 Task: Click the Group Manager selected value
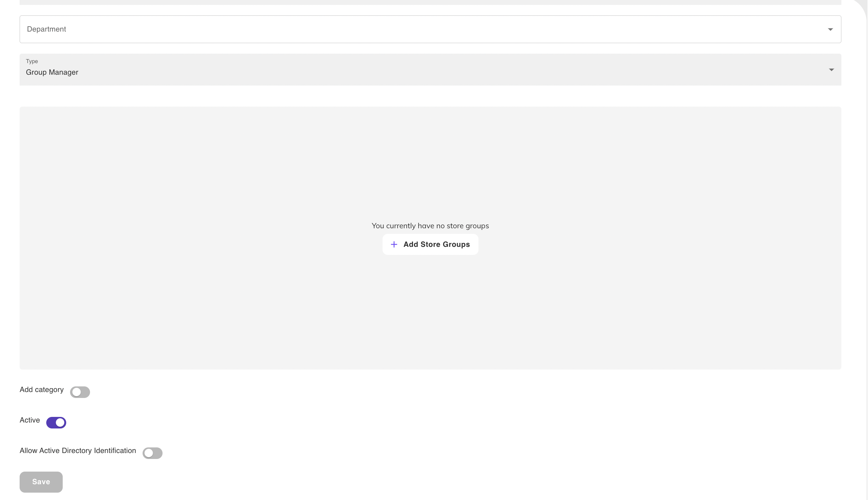(52, 73)
